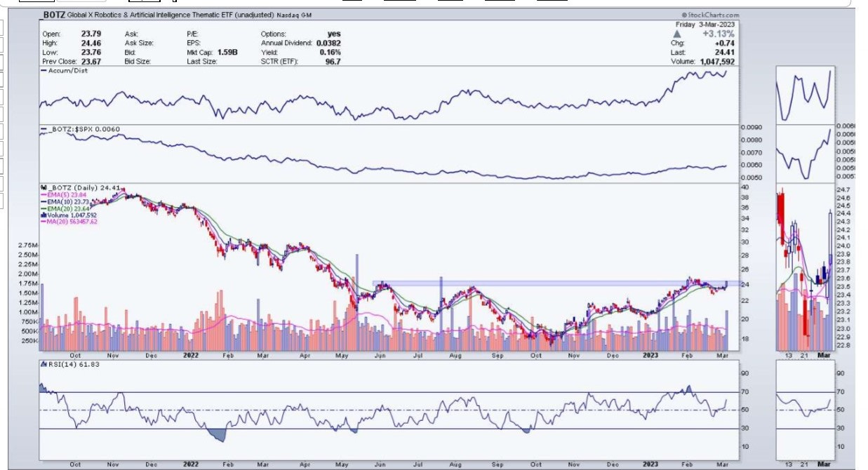The height and width of the screenshot is (470, 868).
Task: Click the green up-triangle change indicator
Action: [676, 33]
